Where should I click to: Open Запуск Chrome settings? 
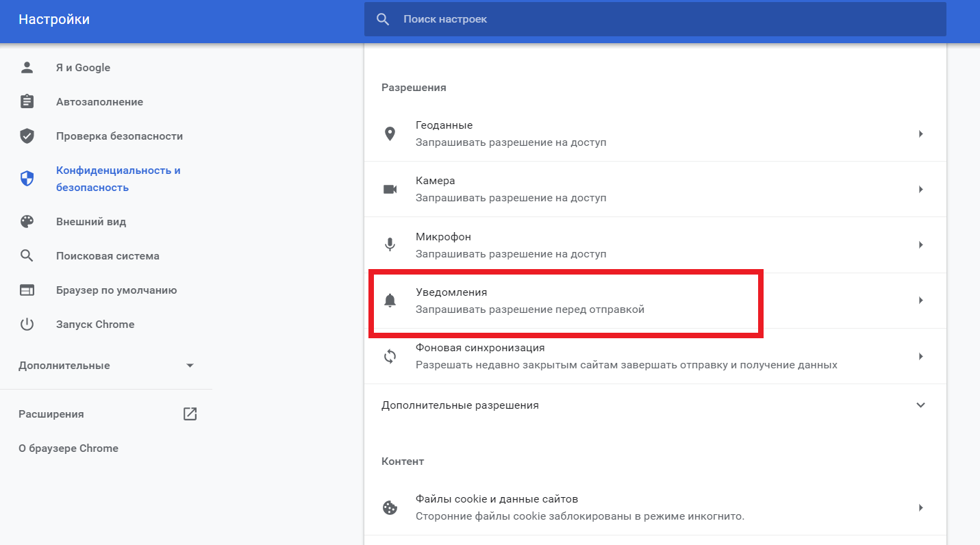(95, 325)
